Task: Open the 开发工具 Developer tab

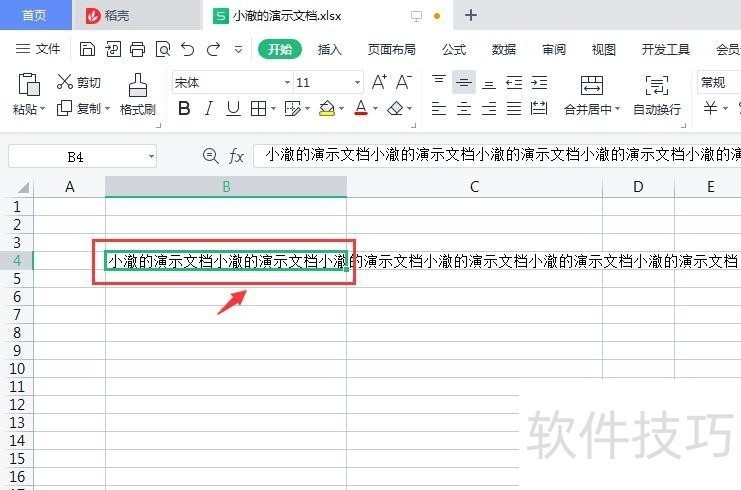Action: tap(666, 49)
